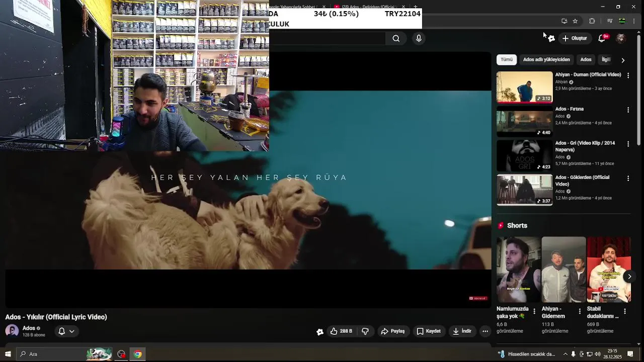
Task: Close the Ados - Delirirken browser tab
Action: click(404, 7)
